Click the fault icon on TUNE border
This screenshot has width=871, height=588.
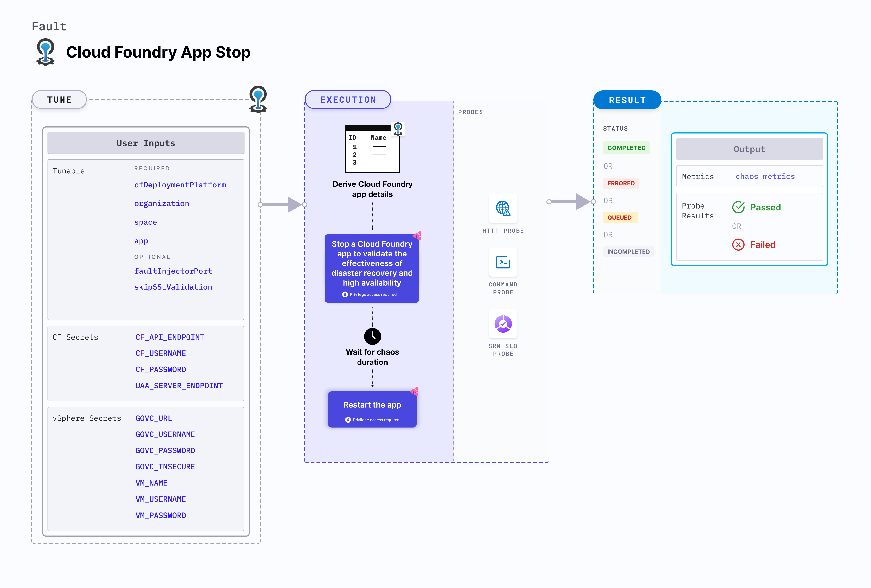click(x=258, y=99)
